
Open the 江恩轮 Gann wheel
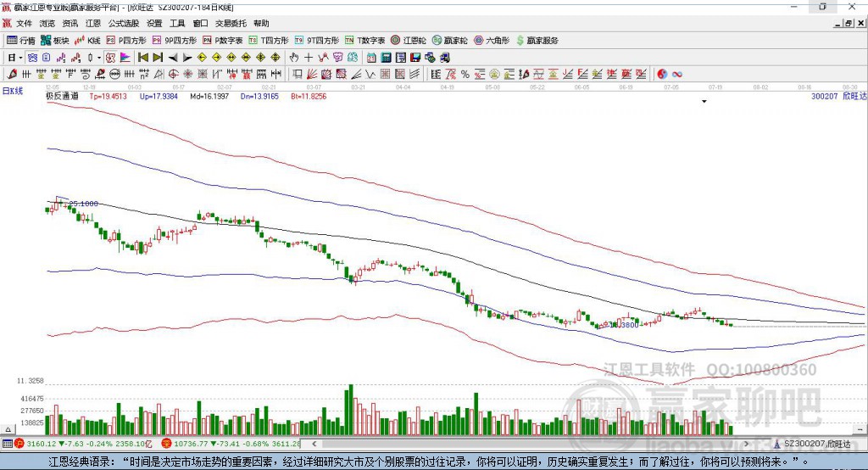coord(409,41)
